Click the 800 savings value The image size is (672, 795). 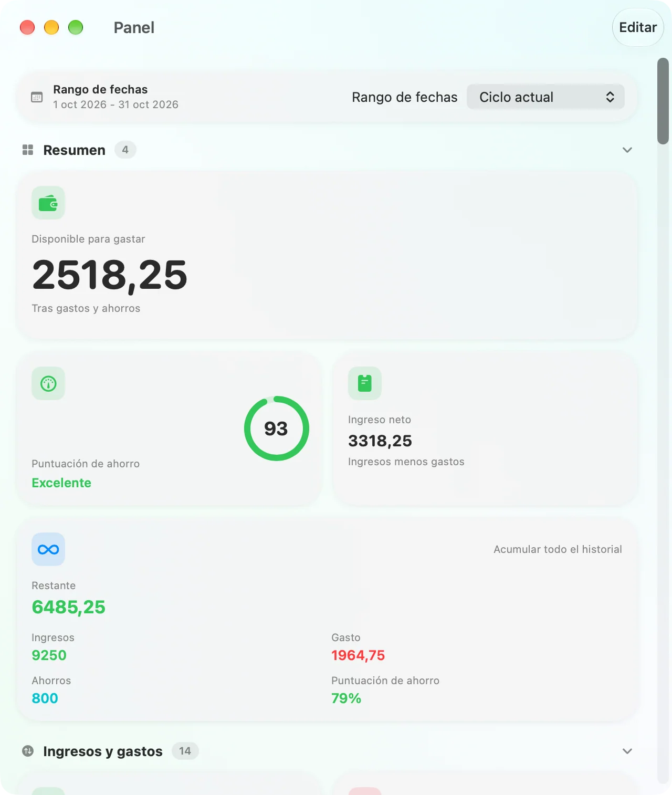coord(45,698)
